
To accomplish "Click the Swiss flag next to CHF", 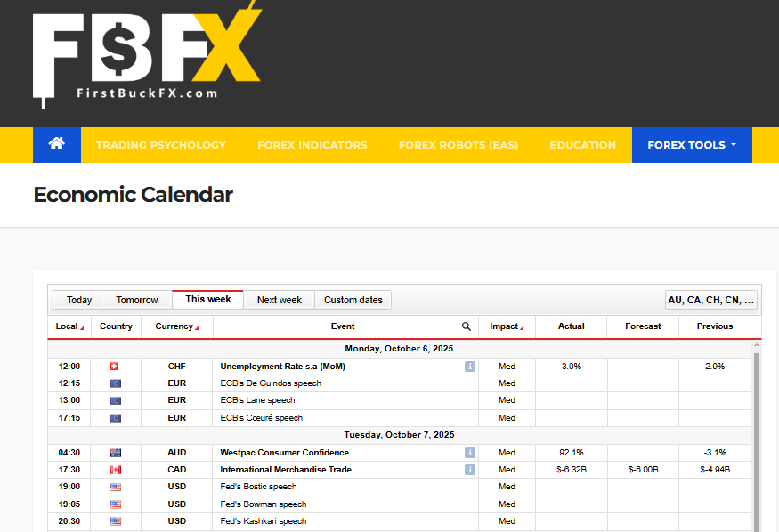I will tap(115, 366).
